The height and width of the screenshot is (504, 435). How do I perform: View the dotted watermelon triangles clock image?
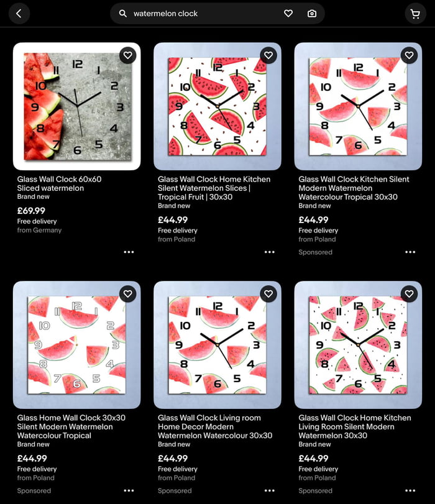(x=358, y=345)
